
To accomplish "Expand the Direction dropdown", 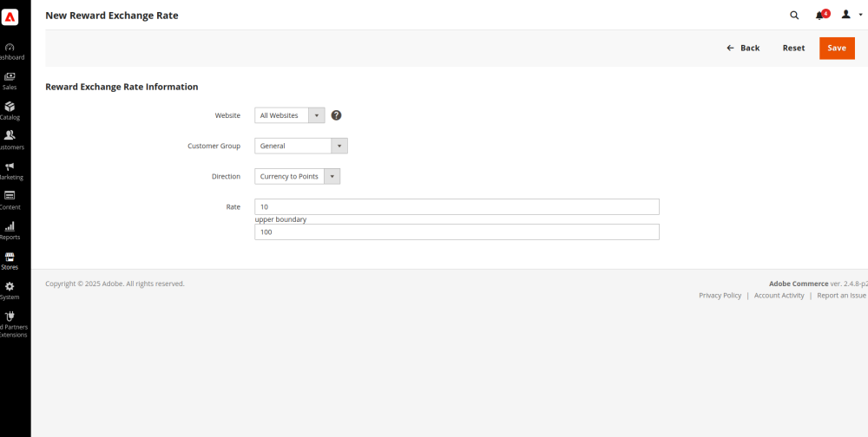I will click(x=297, y=176).
